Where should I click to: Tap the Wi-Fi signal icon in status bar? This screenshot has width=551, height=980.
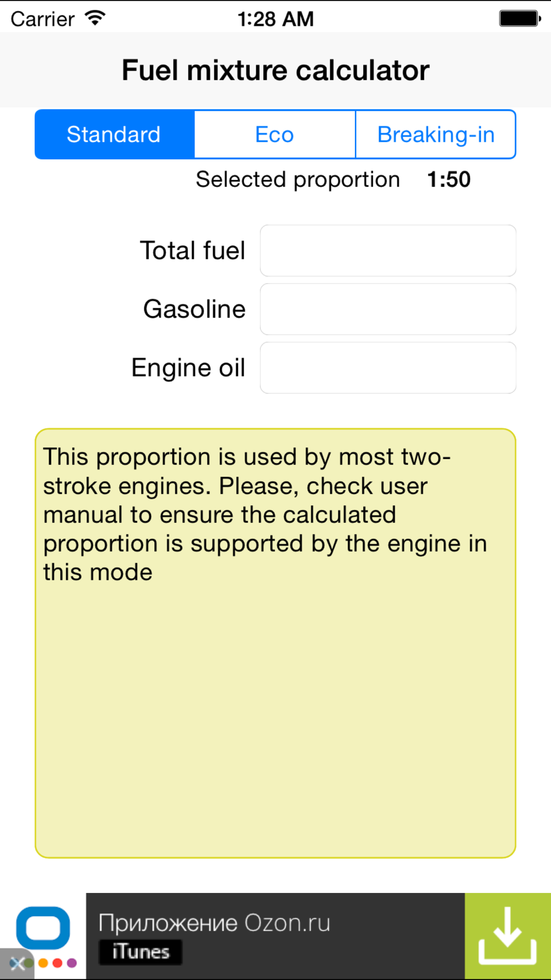[95, 18]
